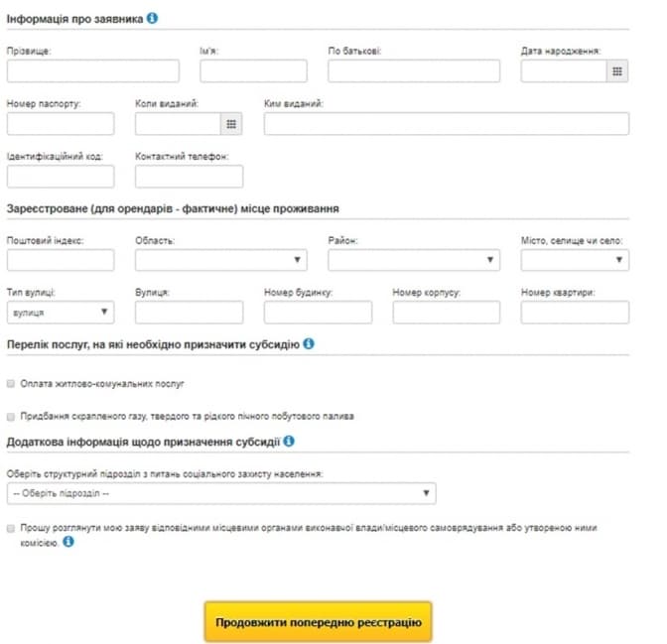
Task: Expand the Область dropdown
Action: [x=220, y=260]
